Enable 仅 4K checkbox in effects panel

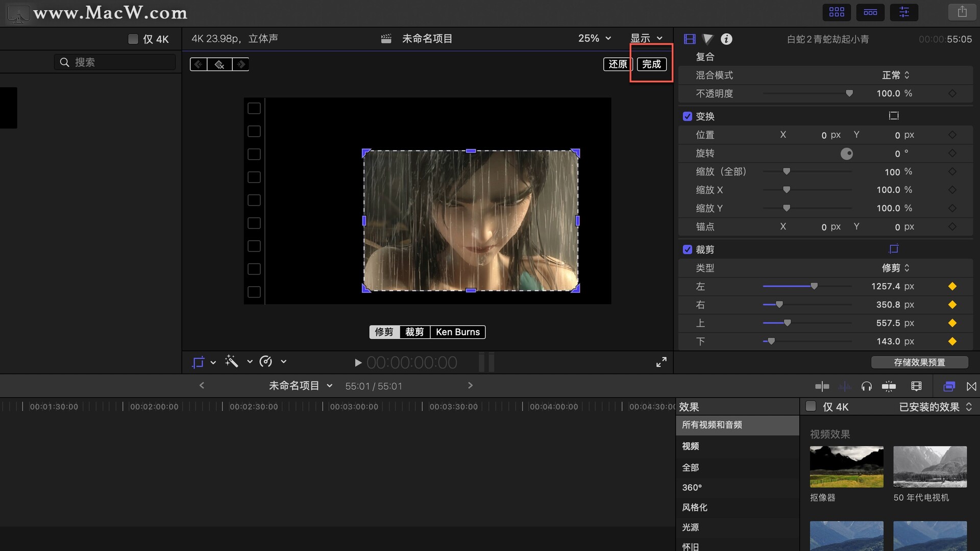click(x=811, y=407)
